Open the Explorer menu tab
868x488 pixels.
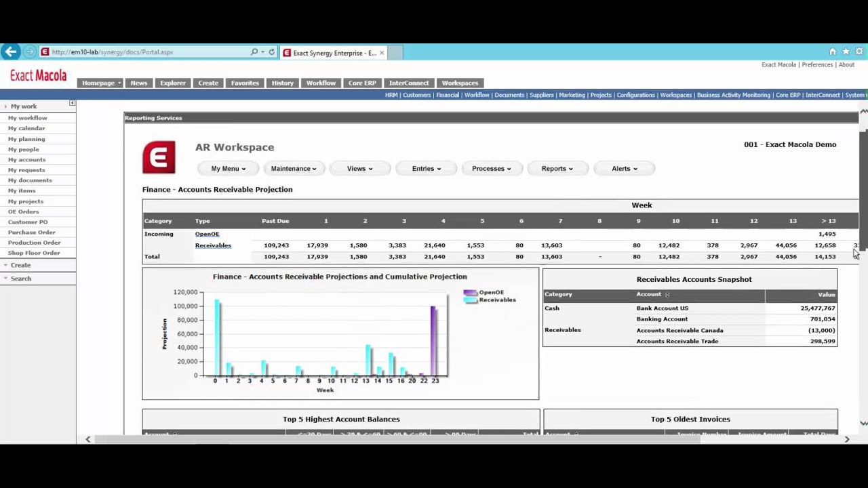click(x=173, y=83)
